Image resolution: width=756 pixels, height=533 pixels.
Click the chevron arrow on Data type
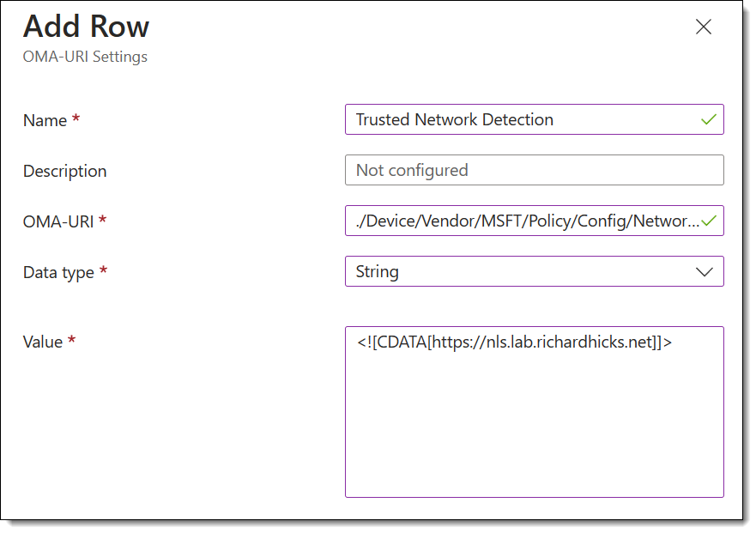705,272
